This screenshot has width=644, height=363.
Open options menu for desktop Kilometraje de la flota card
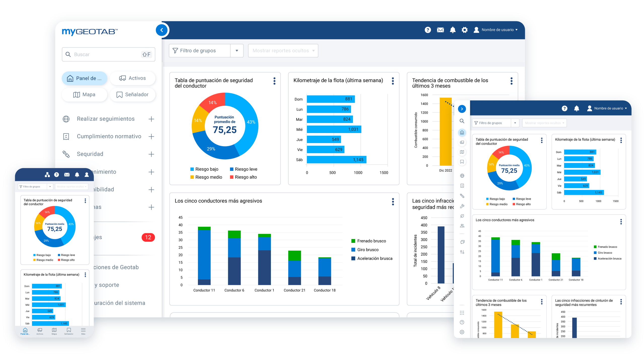pos(392,81)
